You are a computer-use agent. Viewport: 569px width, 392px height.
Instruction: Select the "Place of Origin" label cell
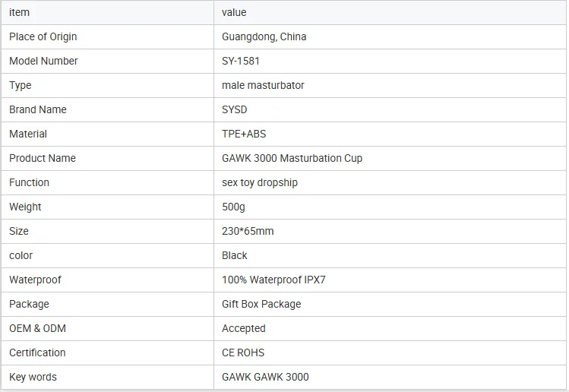point(43,36)
